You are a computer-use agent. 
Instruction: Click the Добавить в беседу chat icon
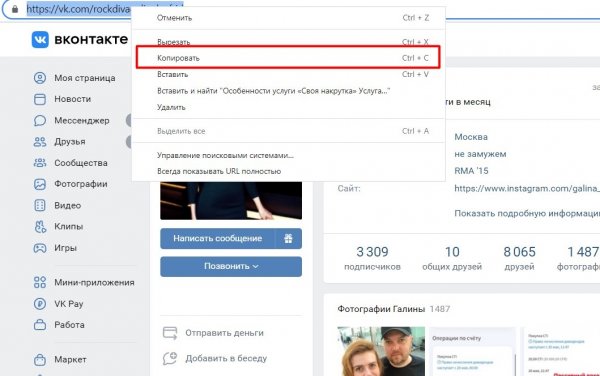(170, 358)
